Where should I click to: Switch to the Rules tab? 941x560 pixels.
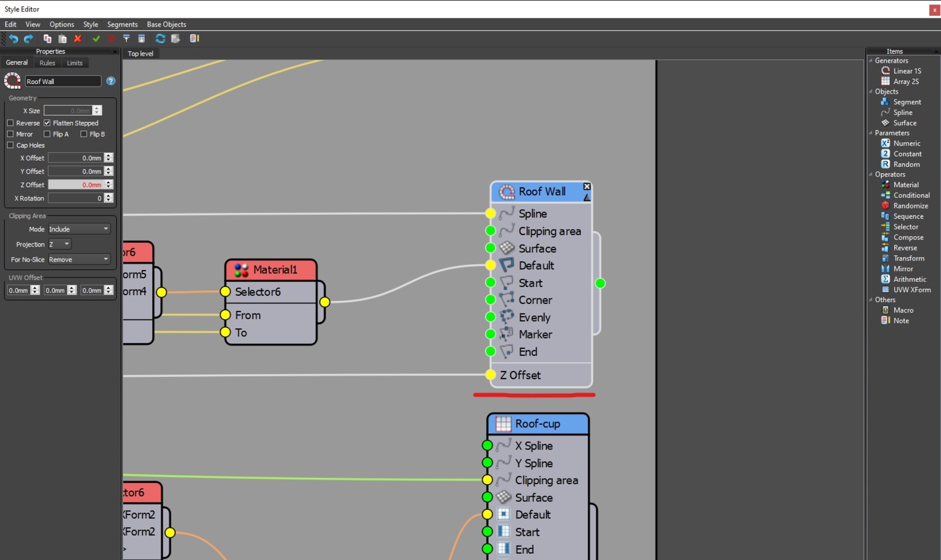point(47,63)
